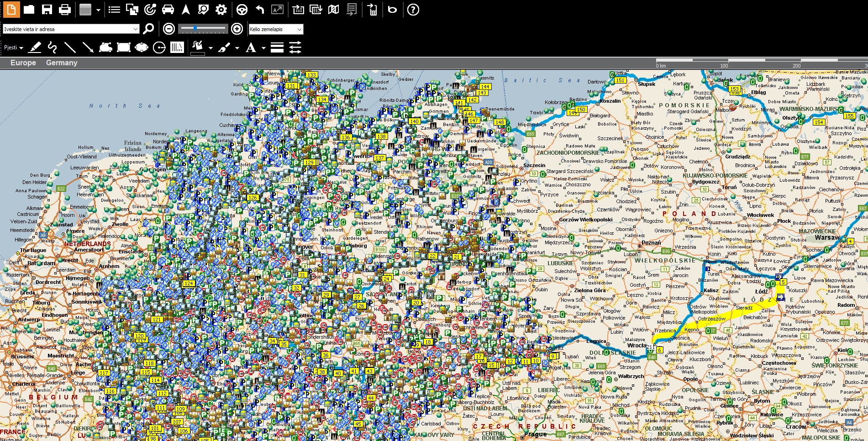868x441 pixels.
Task: Click the 'Iveskite vieta ir adresa' search field
Action: (x=71, y=29)
